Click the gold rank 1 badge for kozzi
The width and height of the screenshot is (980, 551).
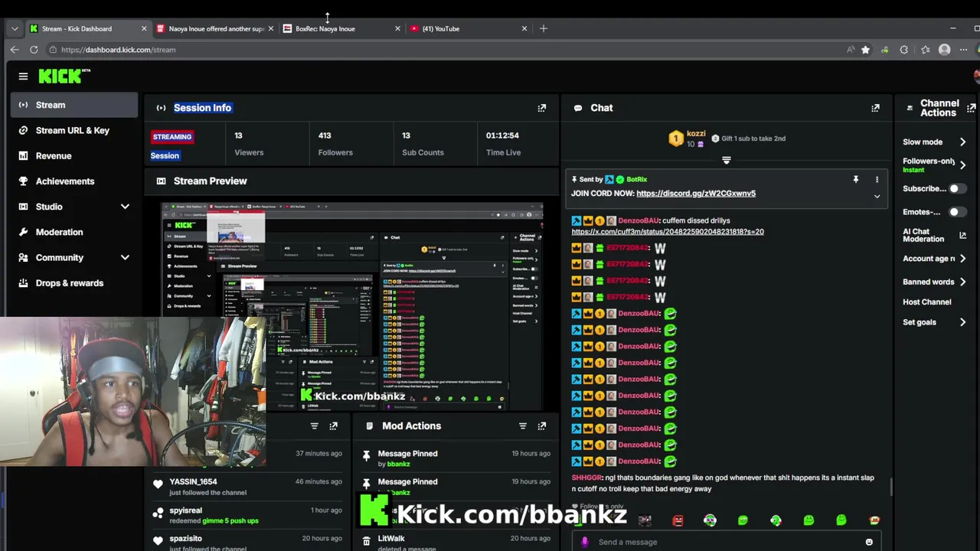[675, 139]
